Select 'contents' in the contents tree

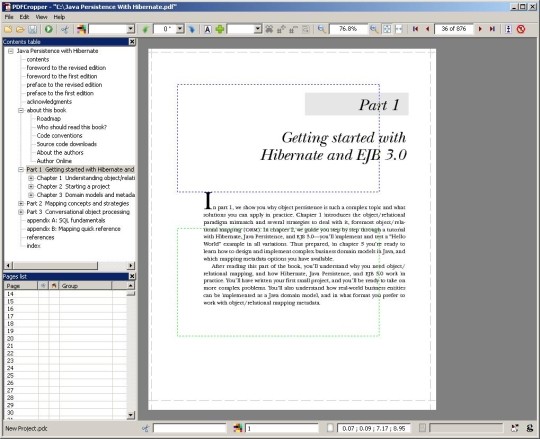click(x=38, y=59)
